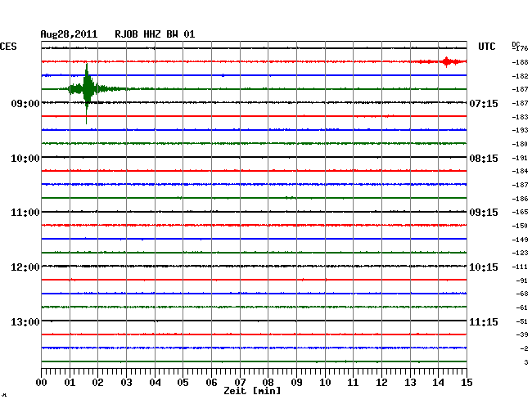Select the 13:00 local time label
The height and width of the screenshot is (404, 532).
[25, 321]
